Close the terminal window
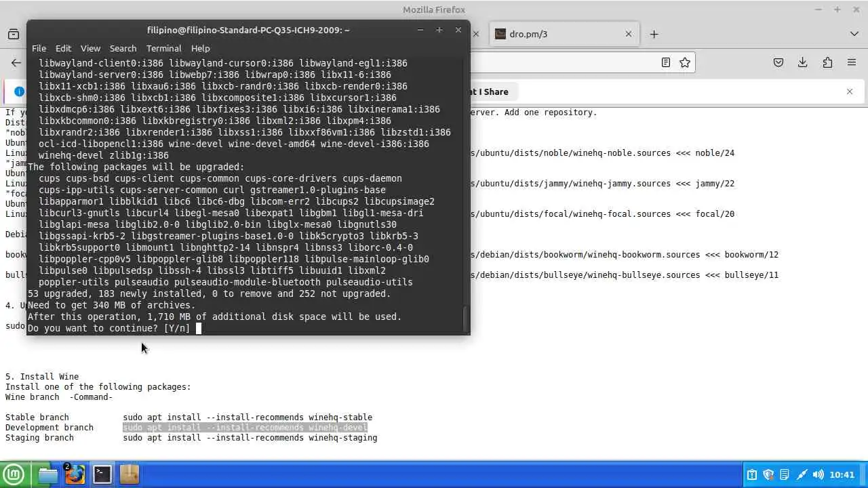868x488 pixels. pos(458,30)
